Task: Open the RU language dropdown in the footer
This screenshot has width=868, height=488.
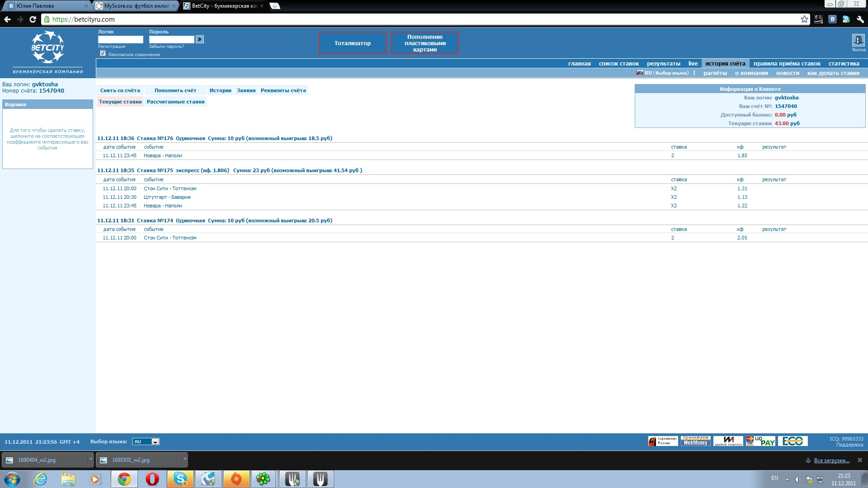Action: click(146, 441)
